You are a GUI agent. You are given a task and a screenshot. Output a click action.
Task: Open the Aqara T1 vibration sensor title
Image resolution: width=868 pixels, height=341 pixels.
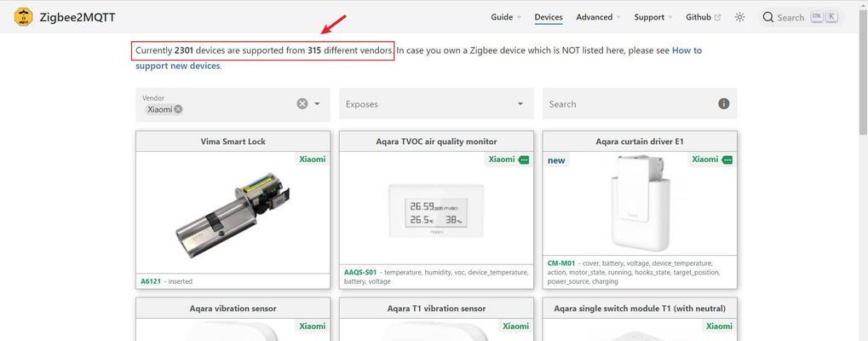point(436,309)
